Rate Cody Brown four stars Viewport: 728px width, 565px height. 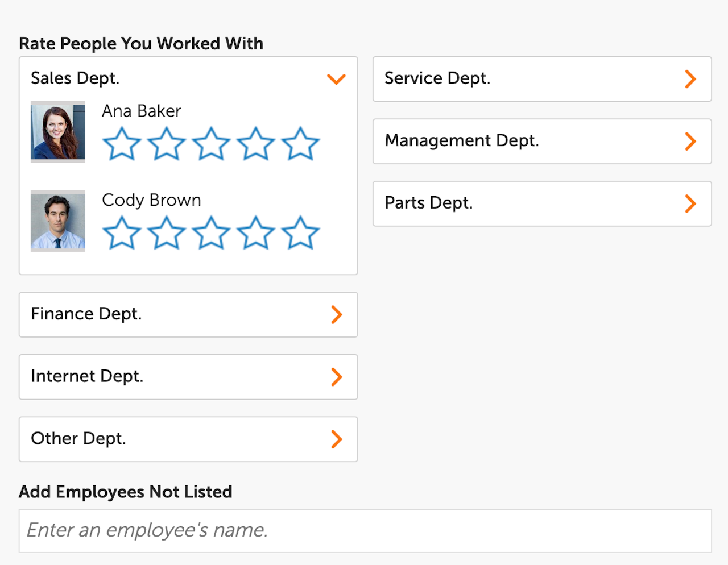(x=256, y=233)
